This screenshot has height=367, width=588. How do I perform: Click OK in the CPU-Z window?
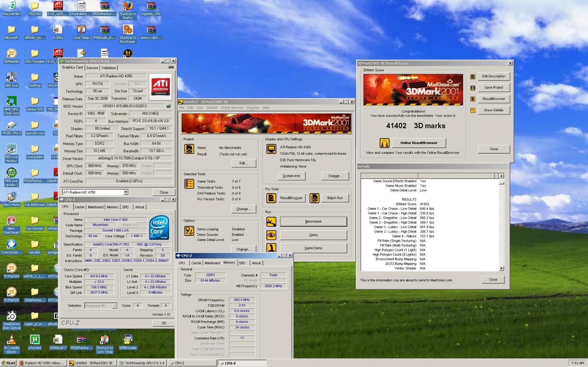click(164, 323)
